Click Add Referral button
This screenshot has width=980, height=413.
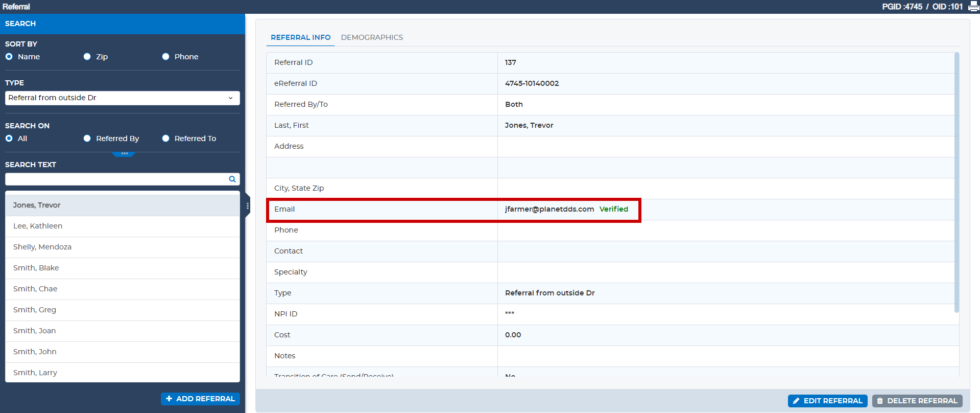(x=200, y=399)
